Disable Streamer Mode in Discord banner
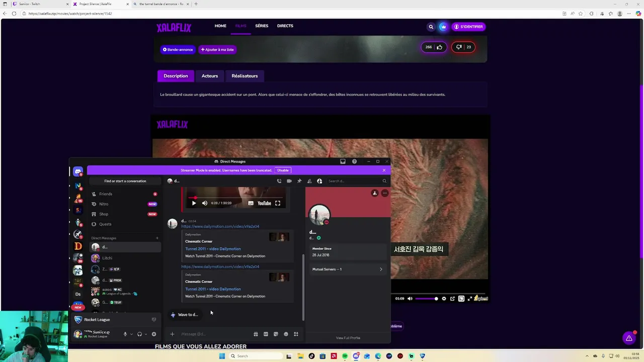Viewport: 644px width, 362px height. coord(283,170)
